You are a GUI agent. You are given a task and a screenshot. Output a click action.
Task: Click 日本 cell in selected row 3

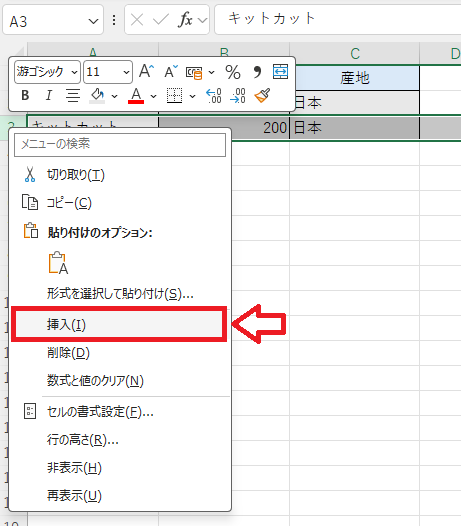coord(355,127)
